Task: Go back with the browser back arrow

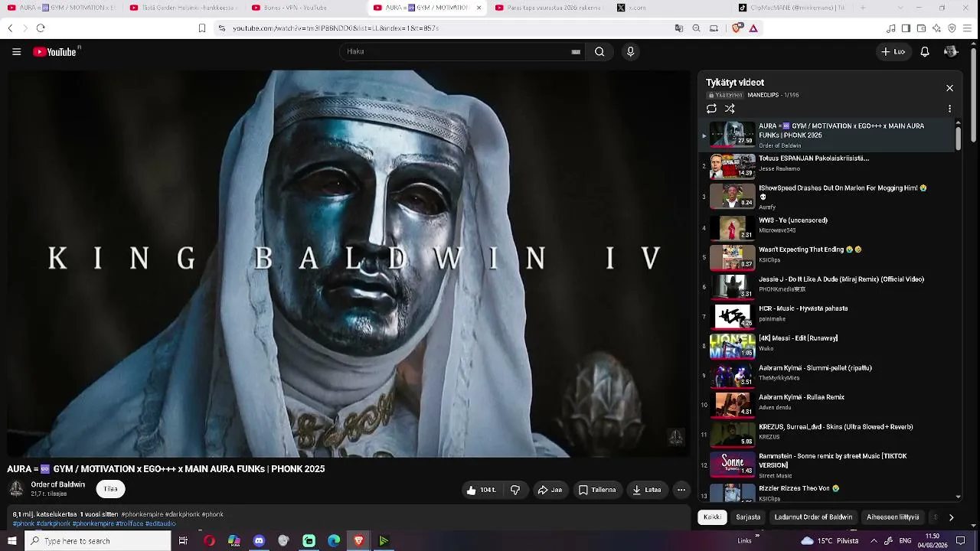Action: tap(10, 28)
